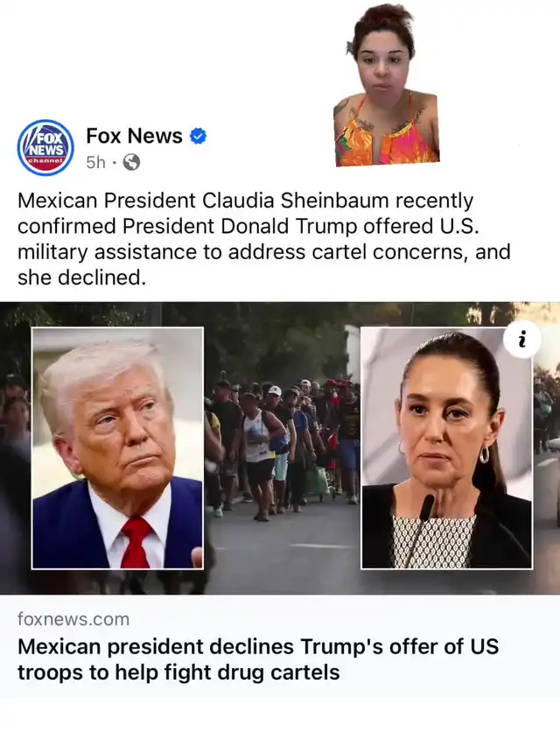Screen dimensions: 560x747
Task: Open the 'Mexican president declines Trump's offer' headline
Action: tap(258, 659)
